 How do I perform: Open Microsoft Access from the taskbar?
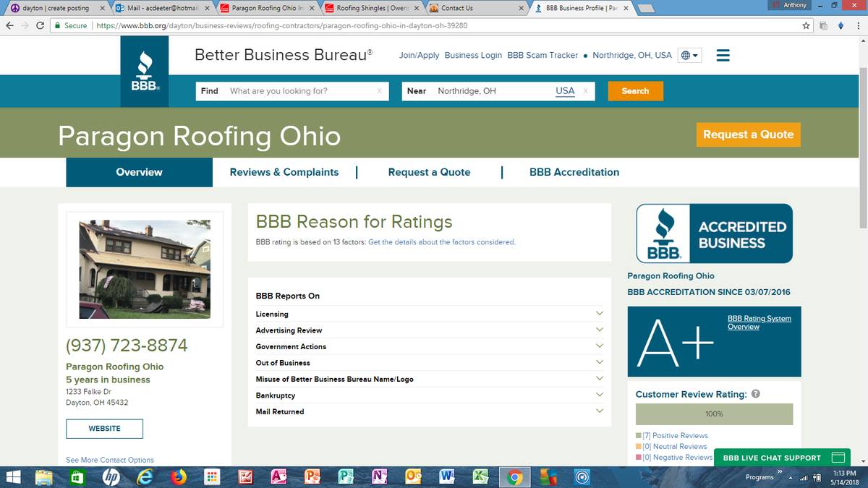pyautogui.click(x=278, y=477)
